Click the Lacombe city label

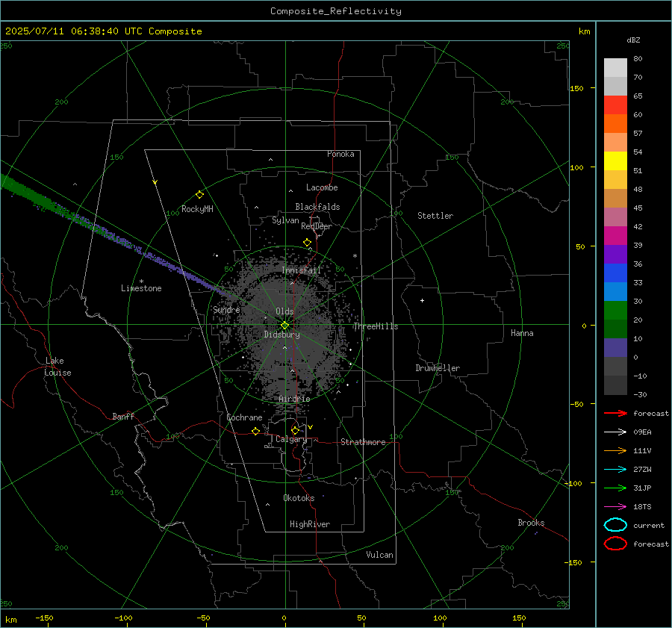click(x=322, y=187)
